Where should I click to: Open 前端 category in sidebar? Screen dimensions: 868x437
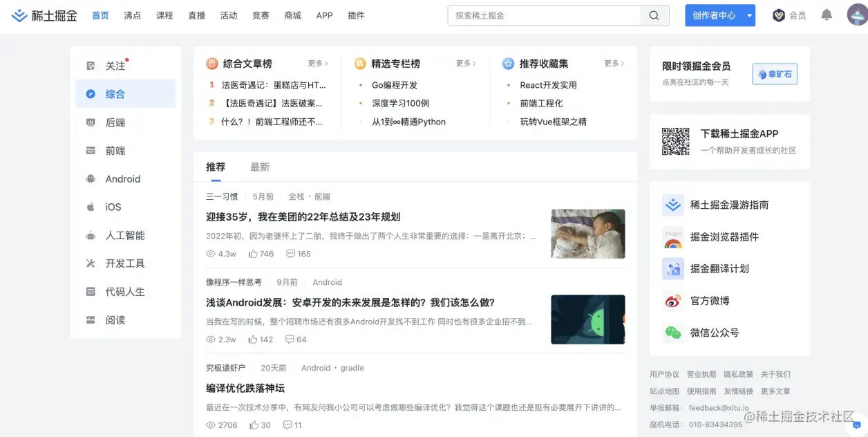pyautogui.click(x=126, y=151)
